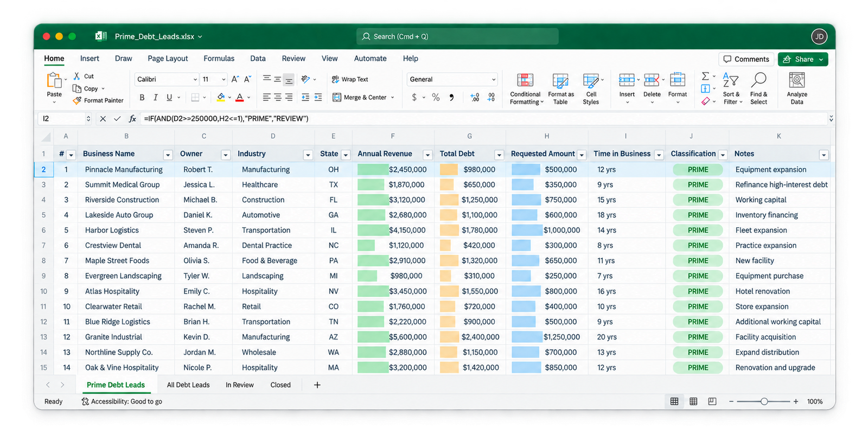Open the JD account avatar

tap(819, 37)
